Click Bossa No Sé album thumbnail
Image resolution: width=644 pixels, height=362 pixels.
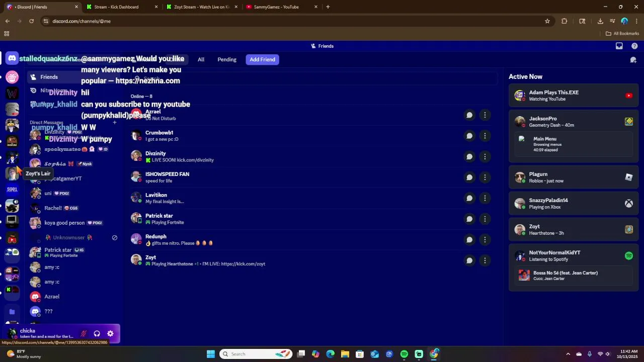pos(524,276)
